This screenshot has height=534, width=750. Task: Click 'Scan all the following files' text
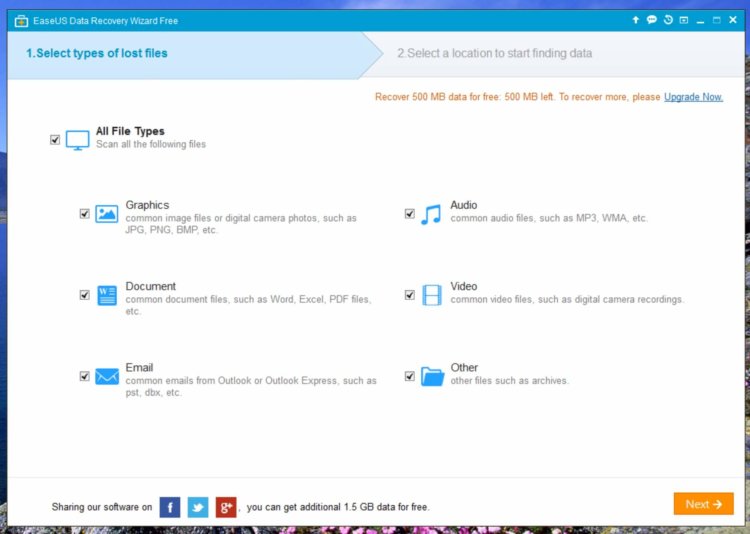(151, 145)
